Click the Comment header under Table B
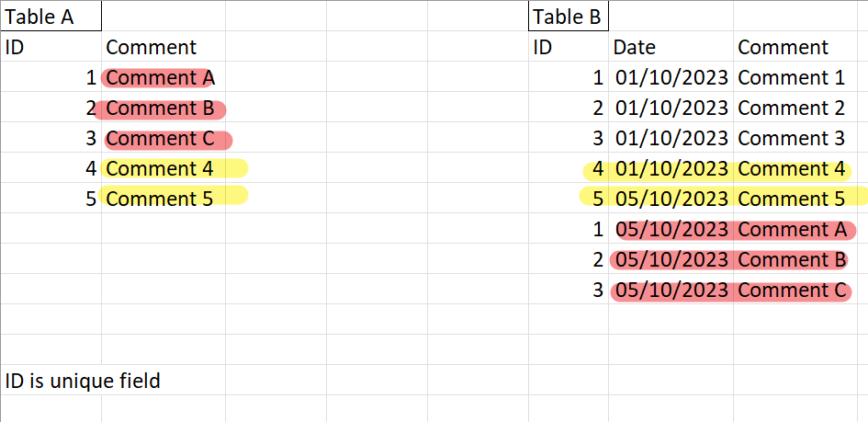 pos(795,47)
